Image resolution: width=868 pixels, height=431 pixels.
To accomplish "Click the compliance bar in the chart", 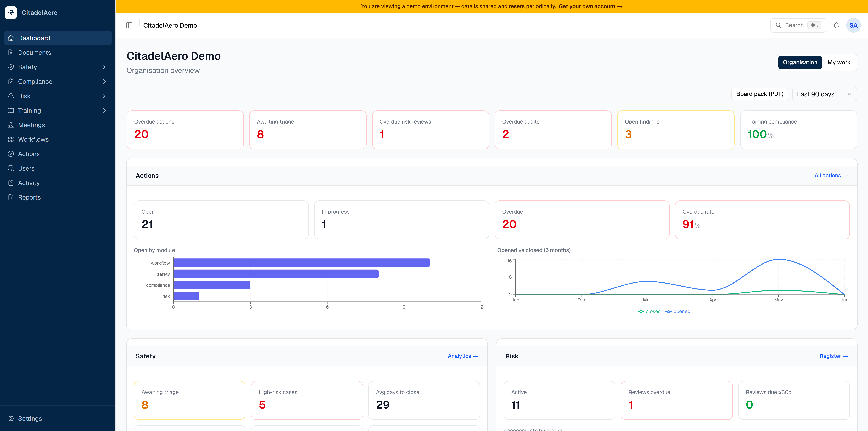I will click(x=212, y=285).
